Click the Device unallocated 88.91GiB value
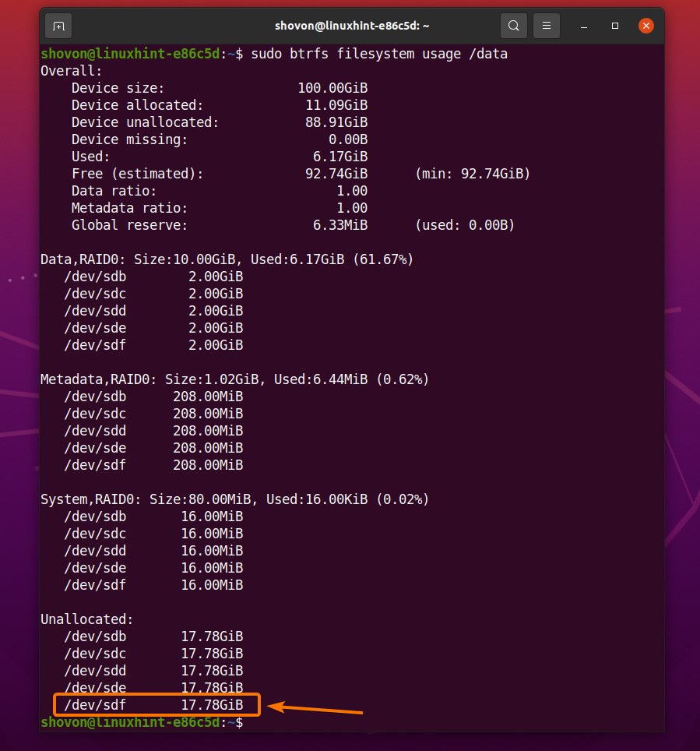This screenshot has height=751, width=700. tap(336, 122)
